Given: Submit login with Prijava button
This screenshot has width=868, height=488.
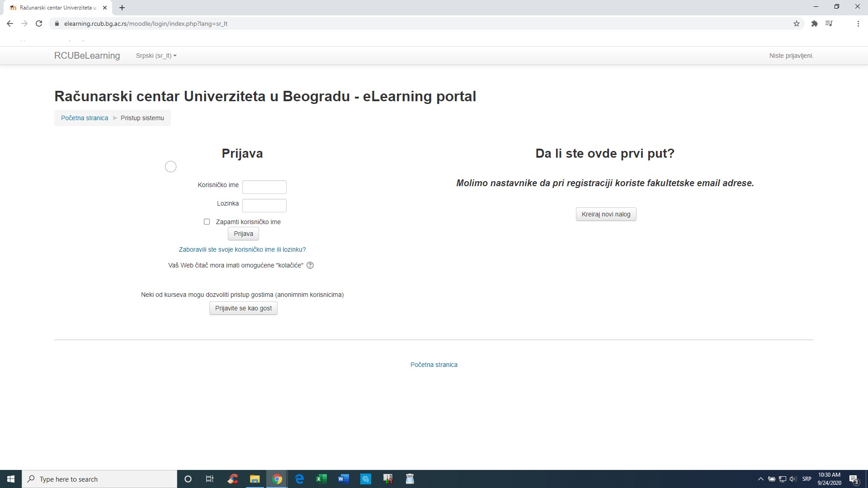Looking at the screenshot, I should 243,234.
